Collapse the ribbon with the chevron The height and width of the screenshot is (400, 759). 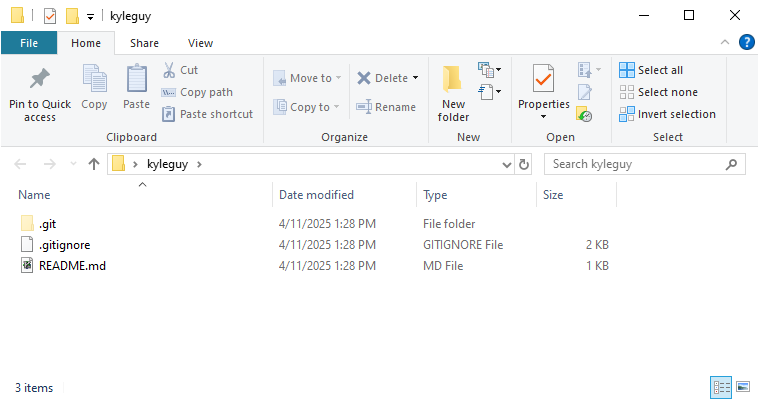tap(726, 42)
